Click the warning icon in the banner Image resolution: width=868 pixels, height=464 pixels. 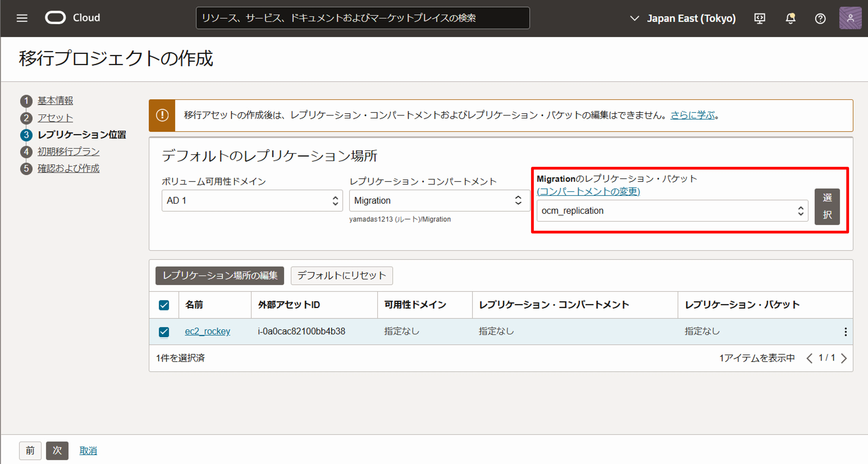click(162, 115)
